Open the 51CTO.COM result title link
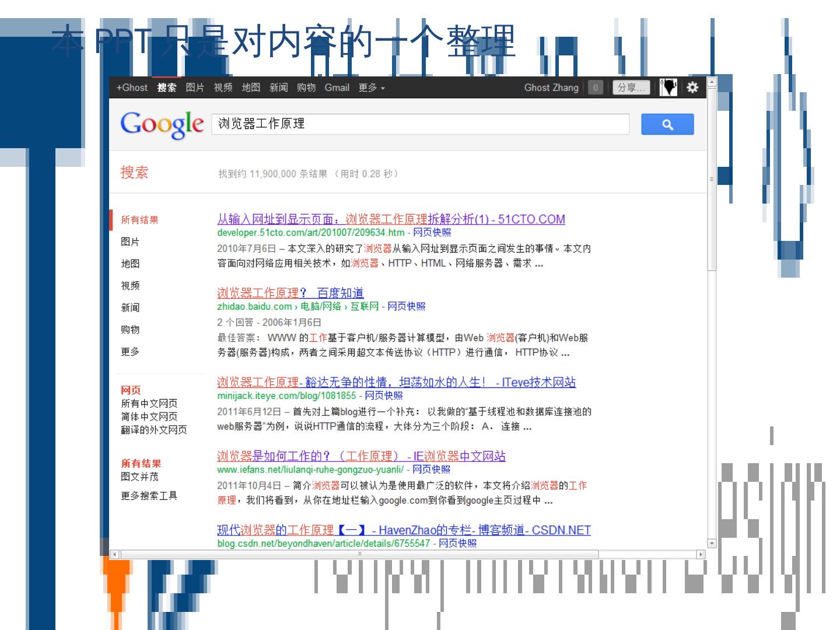Screen dimensions: 840x630 [x=391, y=219]
